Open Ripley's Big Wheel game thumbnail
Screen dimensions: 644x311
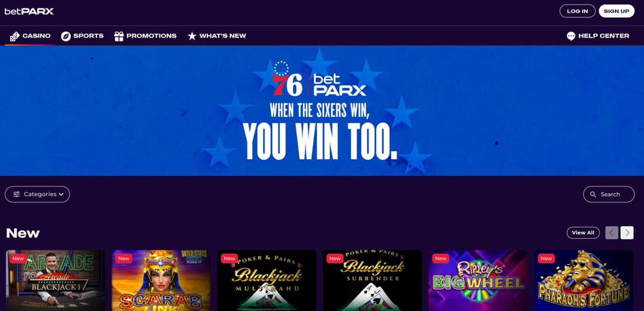pos(478,281)
